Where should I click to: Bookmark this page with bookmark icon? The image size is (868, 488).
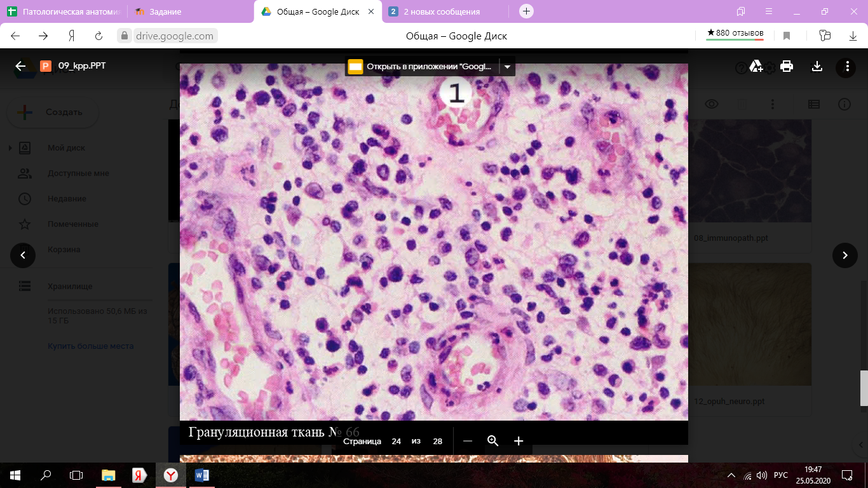pyautogui.click(x=787, y=36)
